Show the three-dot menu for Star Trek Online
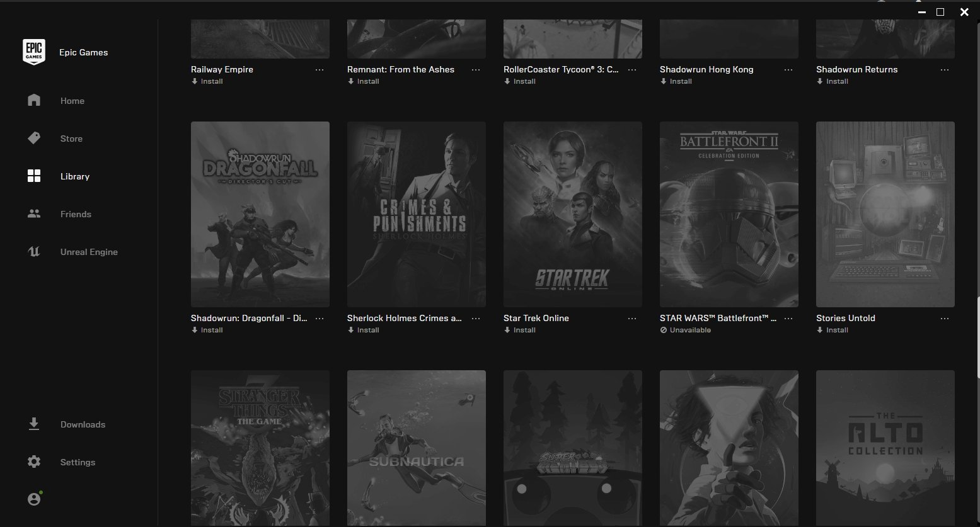980x527 pixels. 632,319
